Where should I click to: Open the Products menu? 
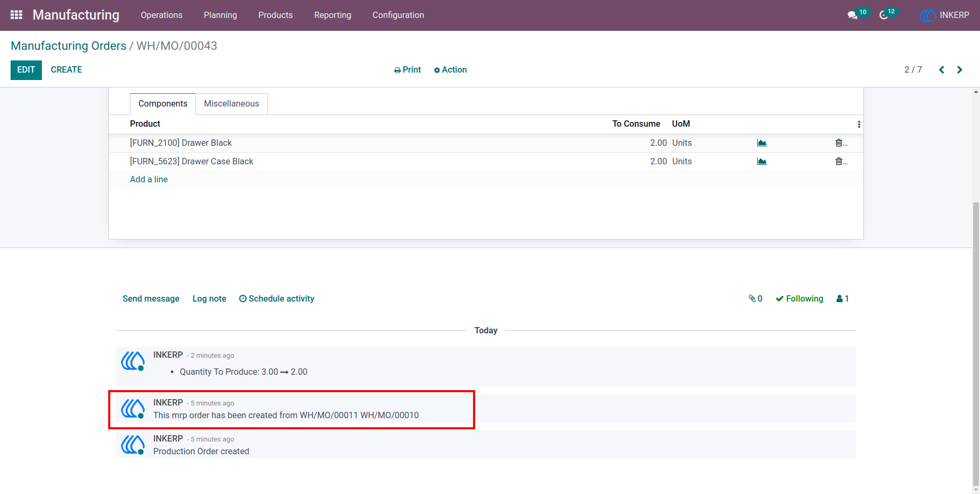click(275, 15)
